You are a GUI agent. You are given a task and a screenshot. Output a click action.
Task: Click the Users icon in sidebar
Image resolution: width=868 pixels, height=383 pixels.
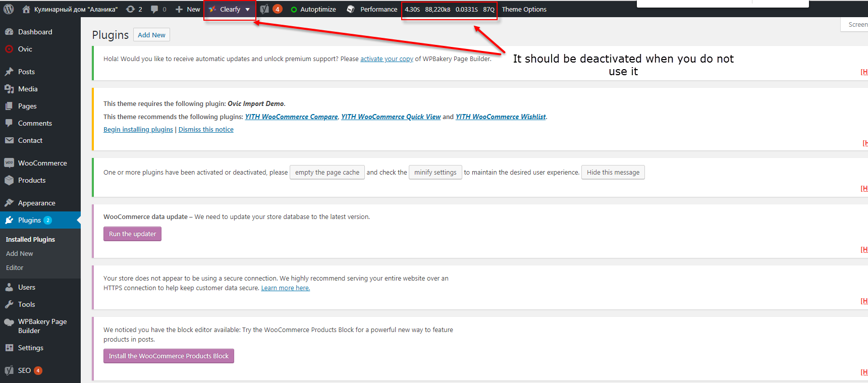[x=9, y=287]
